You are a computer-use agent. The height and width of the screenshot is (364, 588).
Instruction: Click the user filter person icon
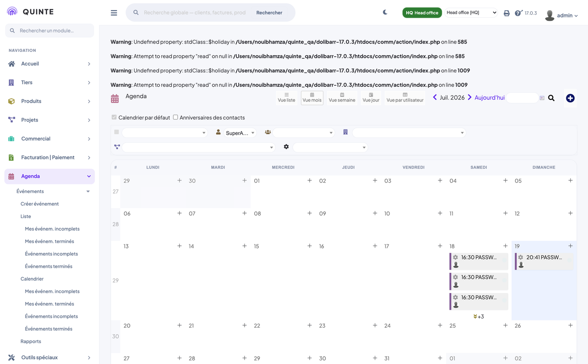coord(218,132)
